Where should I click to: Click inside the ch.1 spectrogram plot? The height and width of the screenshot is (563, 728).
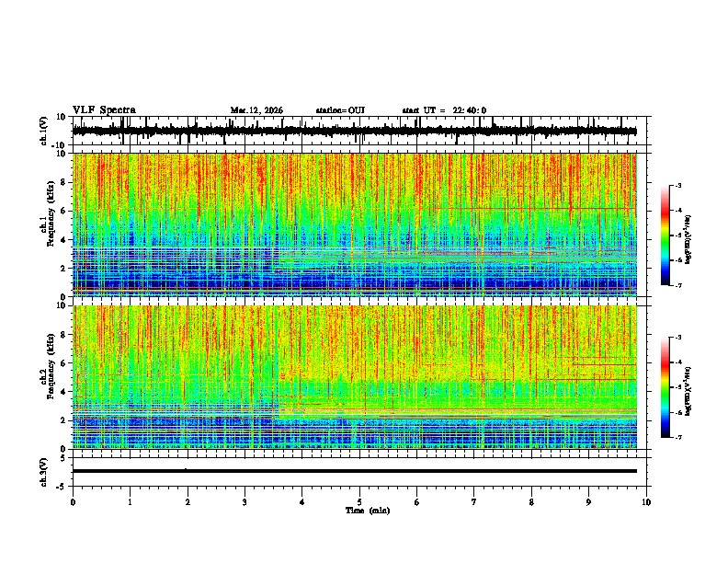tap(355, 224)
